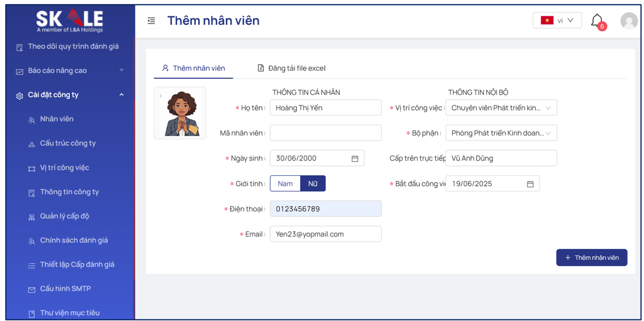Viewport: 644px width, 321px height.
Task: Click the user profile avatar icon
Action: click(x=629, y=21)
